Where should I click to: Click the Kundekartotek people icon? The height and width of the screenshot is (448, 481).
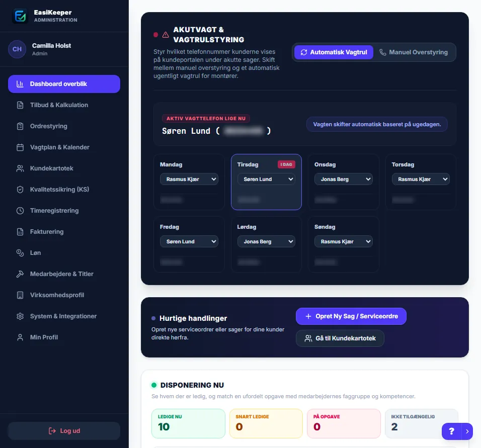[20, 168]
